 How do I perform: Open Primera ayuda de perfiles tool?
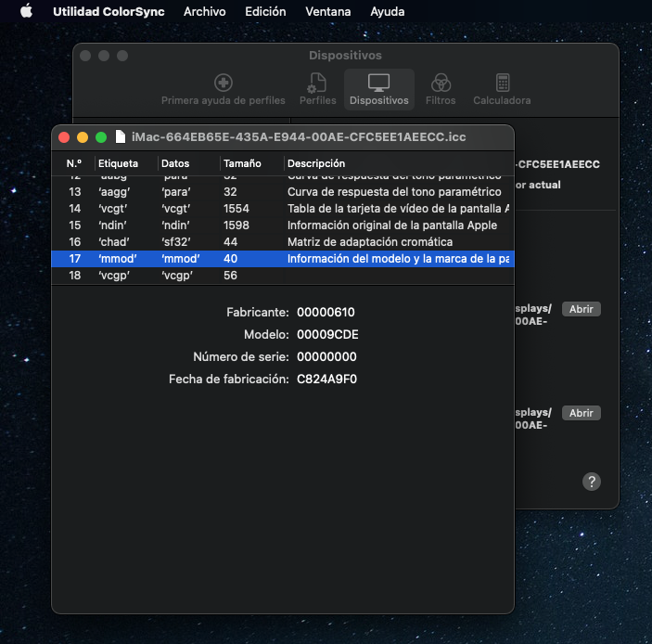(x=224, y=89)
